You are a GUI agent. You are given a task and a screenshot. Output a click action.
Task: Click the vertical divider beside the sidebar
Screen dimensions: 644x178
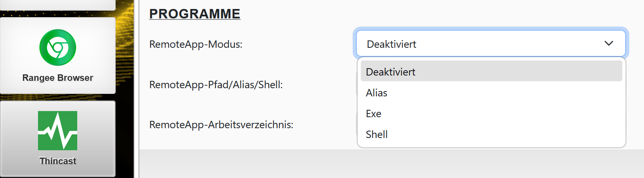(x=136, y=89)
